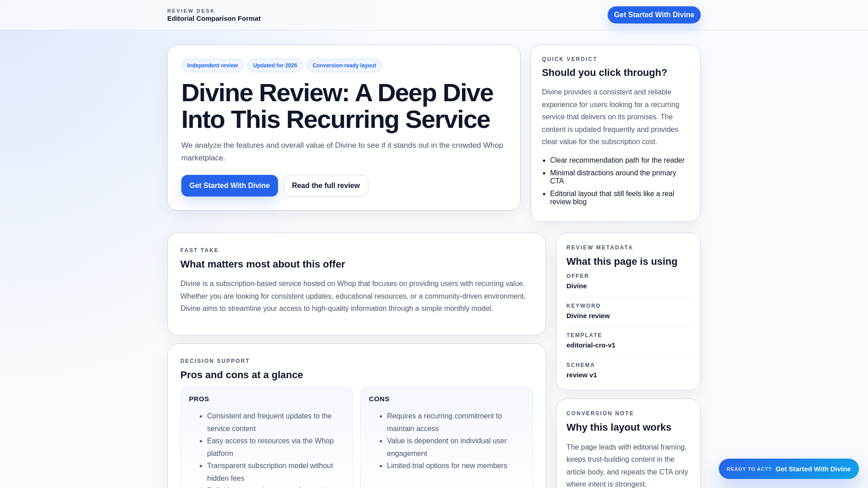Click bullet Clear recommendation path for the reader

point(617,160)
